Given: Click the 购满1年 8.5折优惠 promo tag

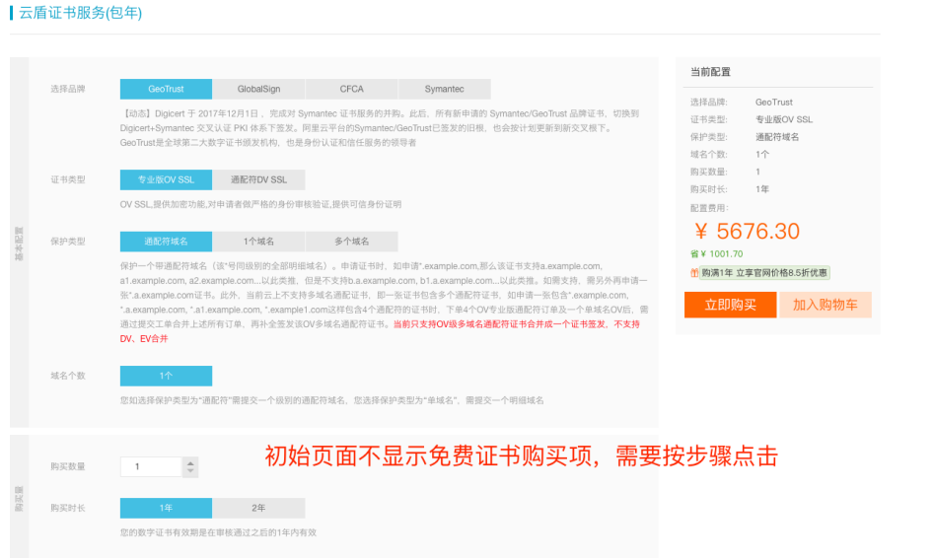Looking at the screenshot, I should (x=764, y=272).
